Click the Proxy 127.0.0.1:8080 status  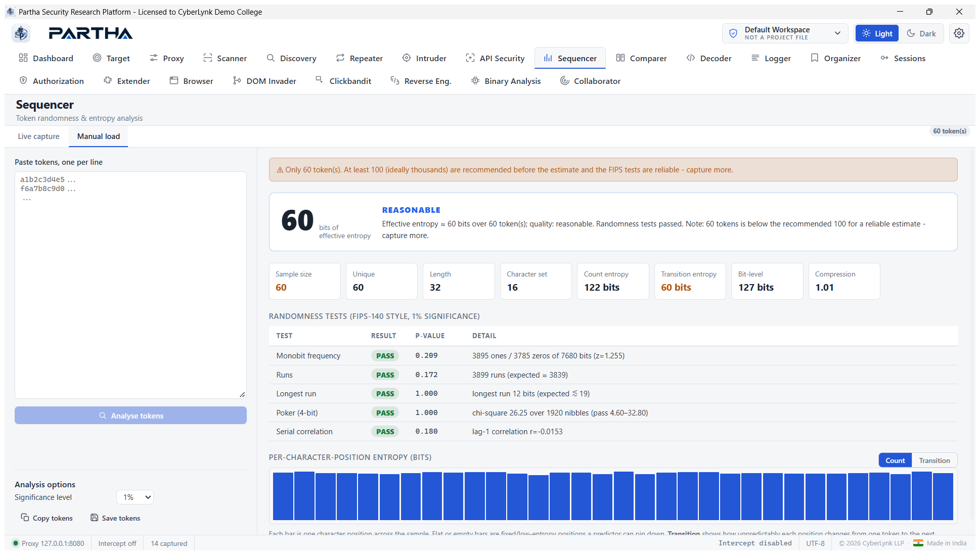coord(49,543)
